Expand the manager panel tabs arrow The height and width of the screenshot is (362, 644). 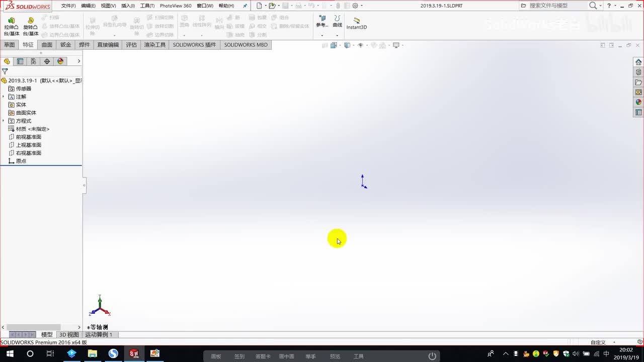(x=78, y=61)
